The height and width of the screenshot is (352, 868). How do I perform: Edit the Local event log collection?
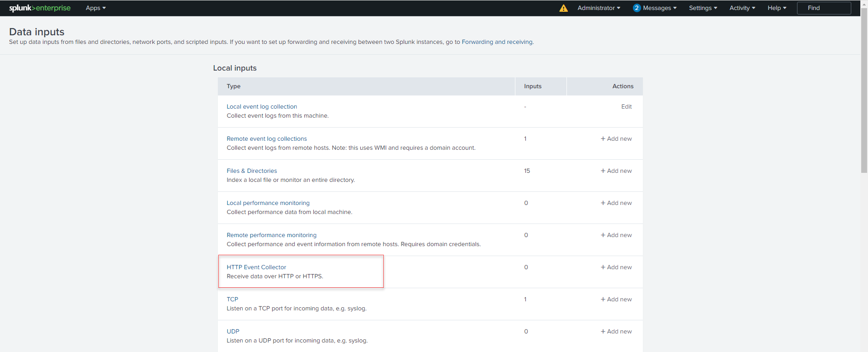pyautogui.click(x=626, y=107)
